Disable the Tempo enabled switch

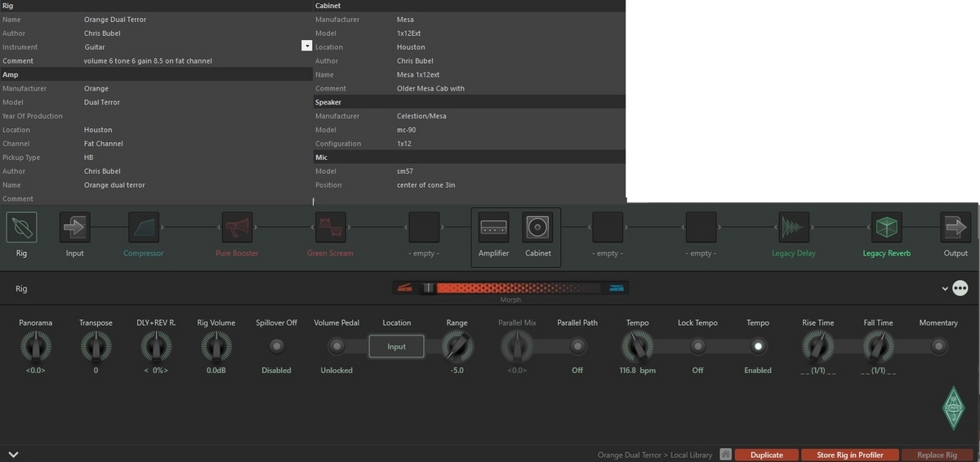(758, 347)
